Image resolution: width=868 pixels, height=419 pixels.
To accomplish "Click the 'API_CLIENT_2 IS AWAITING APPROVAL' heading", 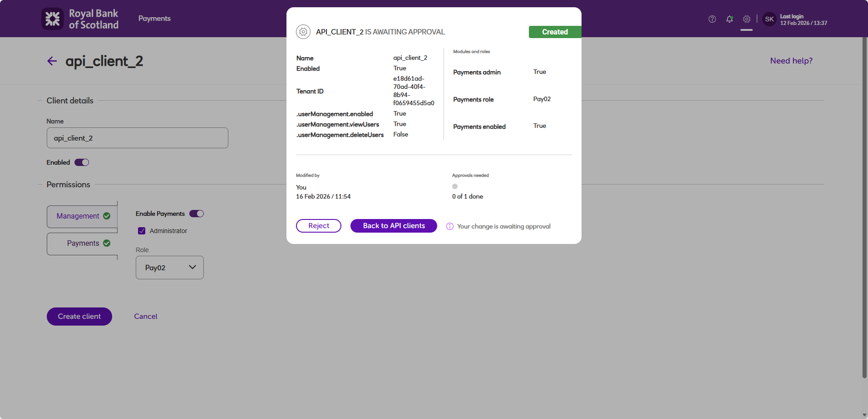I will [x=380, y=32].
